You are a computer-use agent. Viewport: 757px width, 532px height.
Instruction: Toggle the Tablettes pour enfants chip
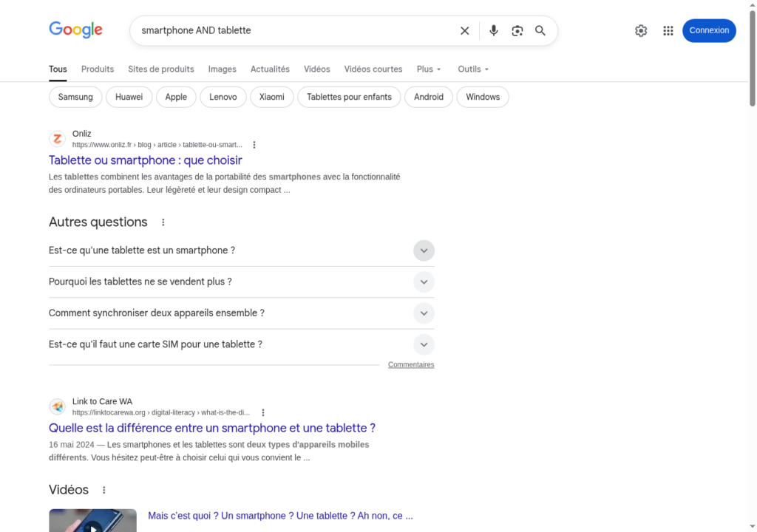point(349,97)
